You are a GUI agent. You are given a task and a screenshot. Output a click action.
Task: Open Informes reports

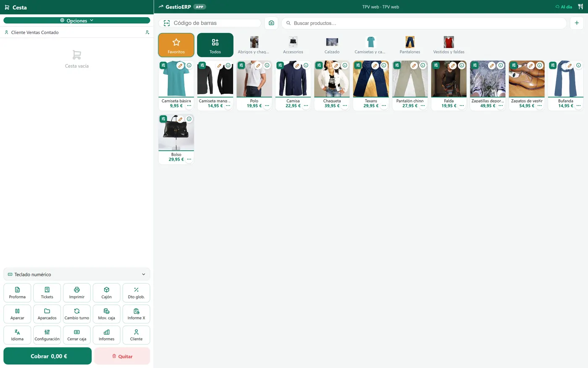[x=107, y=335]
